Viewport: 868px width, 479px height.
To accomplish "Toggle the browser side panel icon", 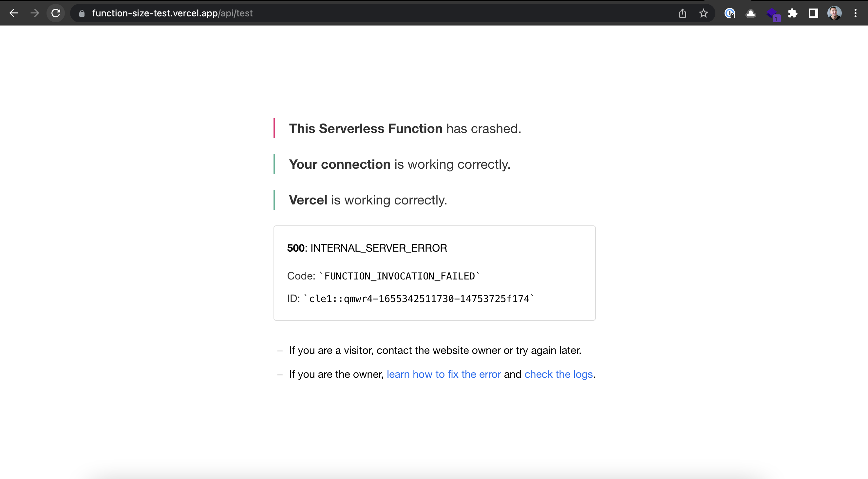I will coord(813,13).
